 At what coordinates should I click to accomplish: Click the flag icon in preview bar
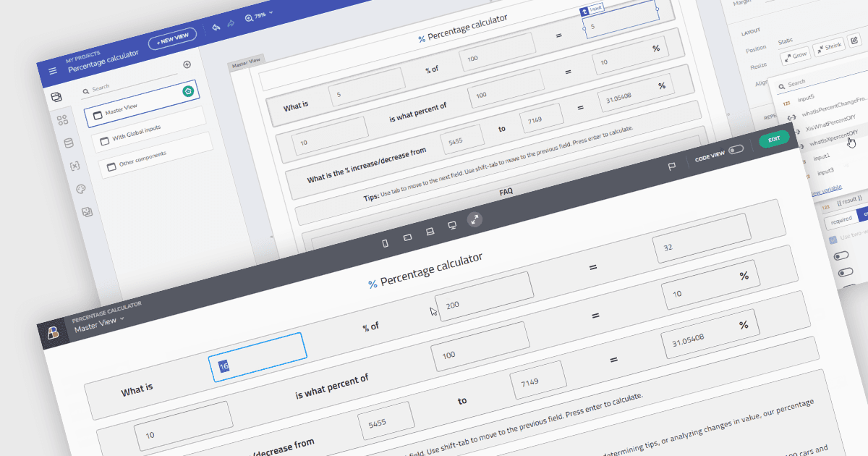671,167
